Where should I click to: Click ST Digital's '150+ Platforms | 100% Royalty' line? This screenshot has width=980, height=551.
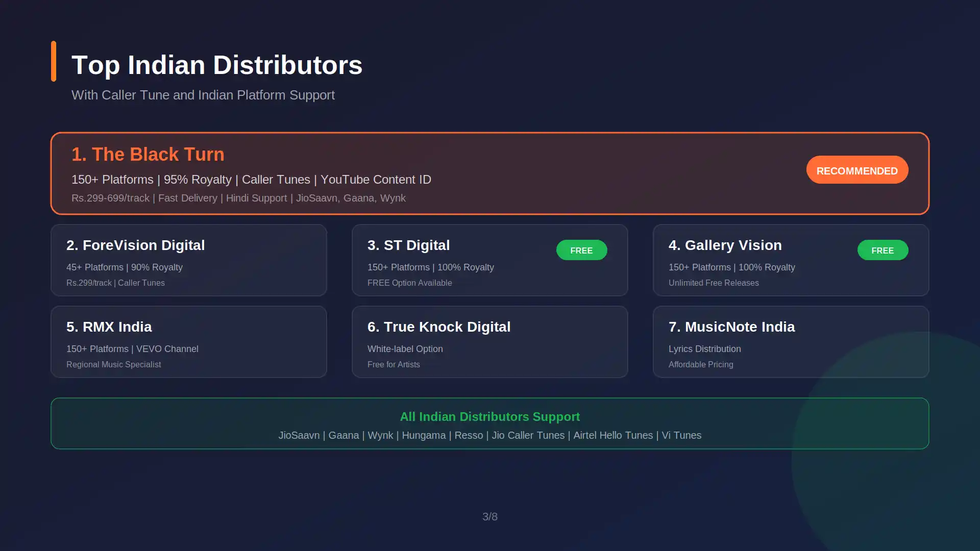(x=431, y=267)
